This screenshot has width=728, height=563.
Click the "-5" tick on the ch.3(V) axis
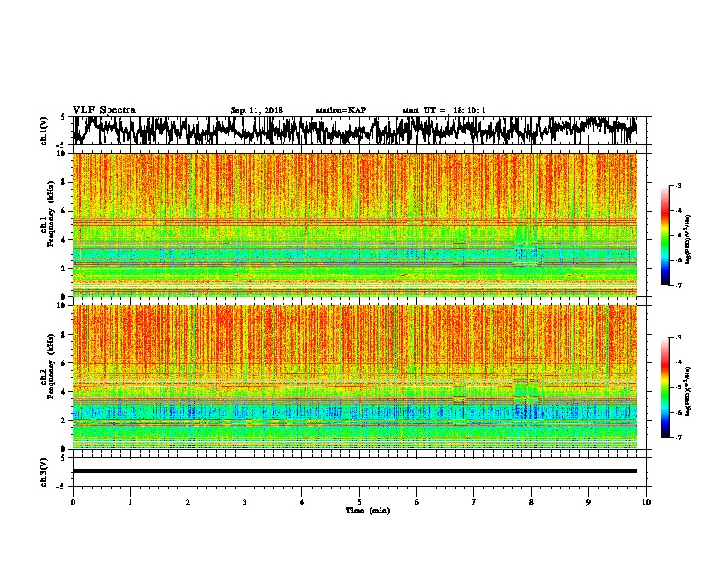(62, 487)
